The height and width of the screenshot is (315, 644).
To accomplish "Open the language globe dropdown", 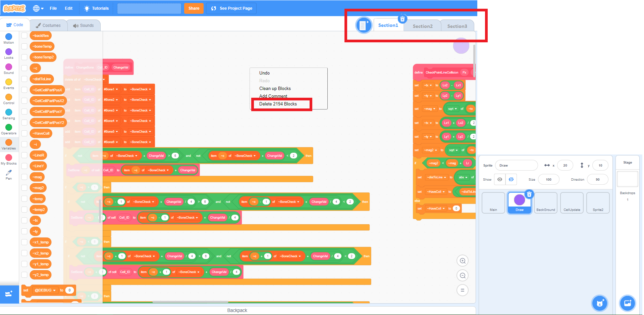I will (38, 8).
